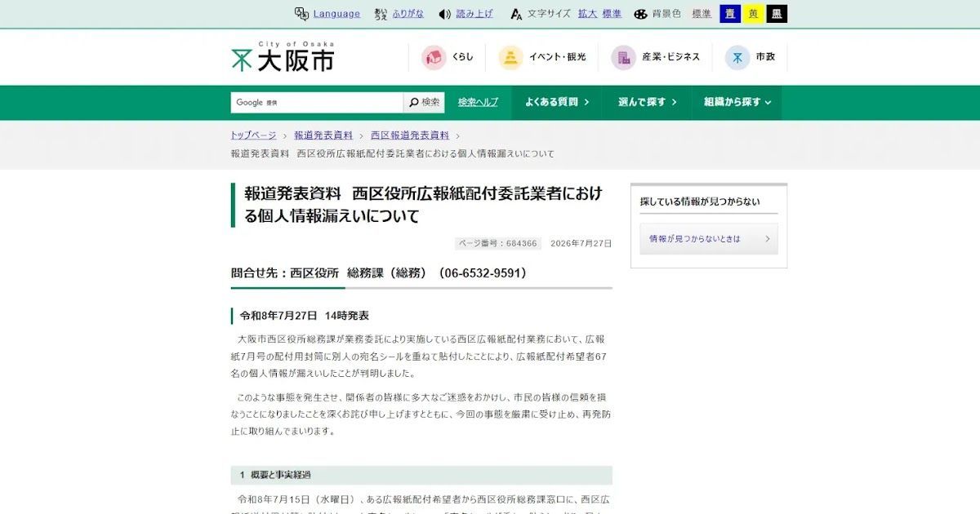The height and width of the screenshot is (514, 980).
Task: Go to トップページ breadcrumb
Action: (253, 135)
